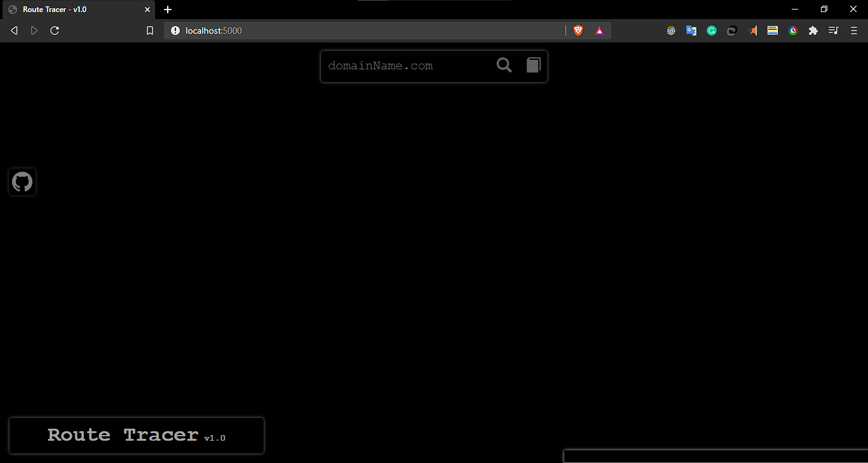The width and height of the screenshot is (868, 463).
Task: Click the black chain-link extension icon
Action: coord(732,31)
